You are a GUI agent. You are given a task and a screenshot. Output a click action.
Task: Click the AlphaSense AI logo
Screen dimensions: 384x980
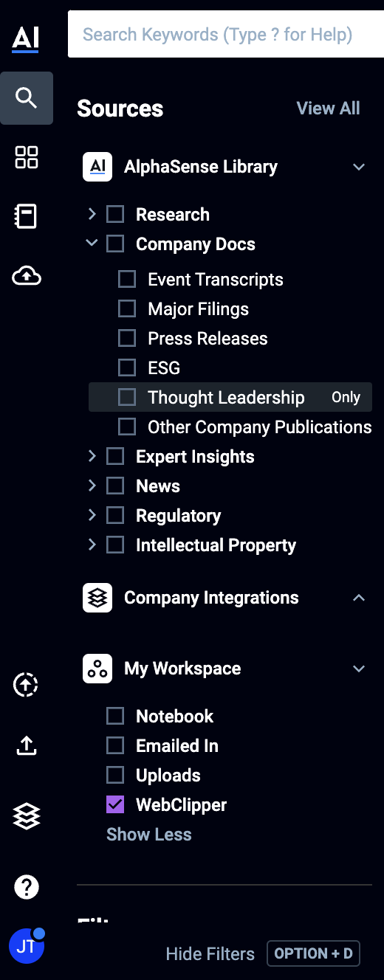tap(26, 39)
